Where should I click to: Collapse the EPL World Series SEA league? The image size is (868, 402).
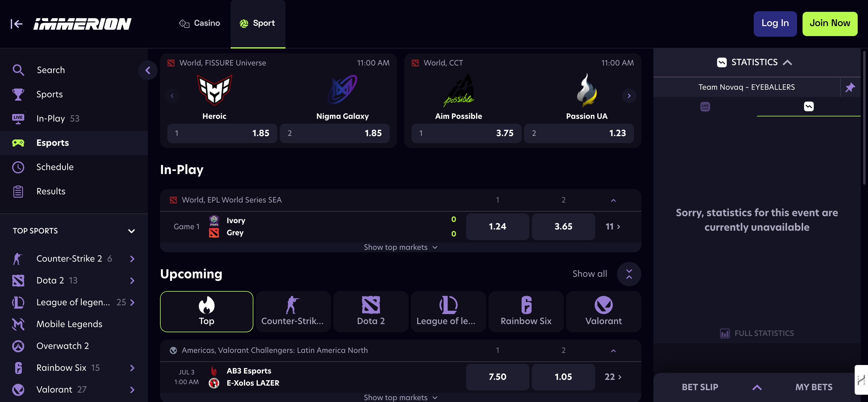pos(613,200)
